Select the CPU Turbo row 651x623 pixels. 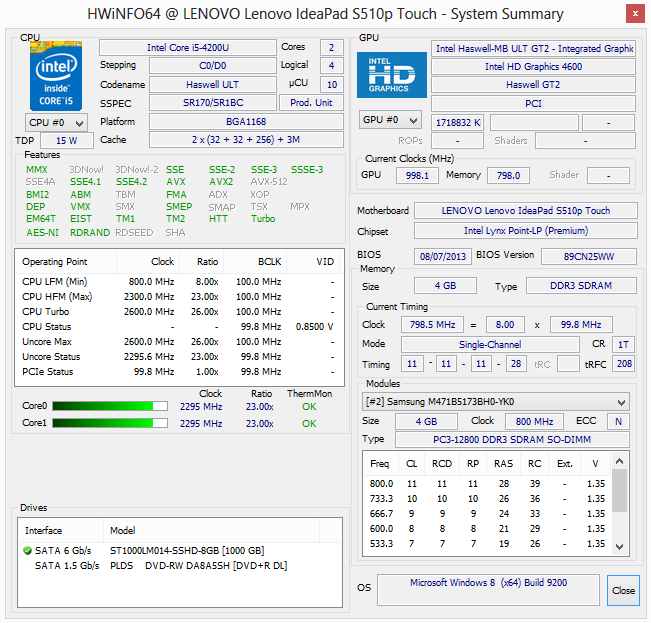click(x=179, y=312)
